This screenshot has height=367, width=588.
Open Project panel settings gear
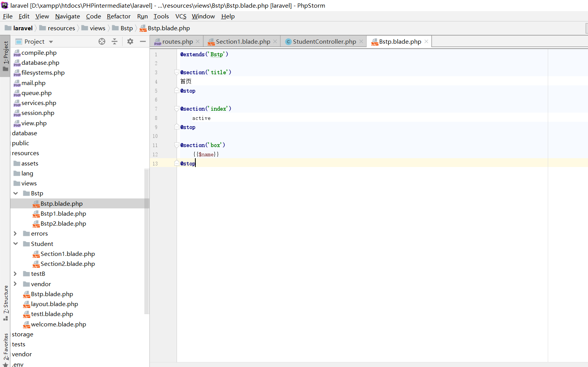tap(130, 41)
